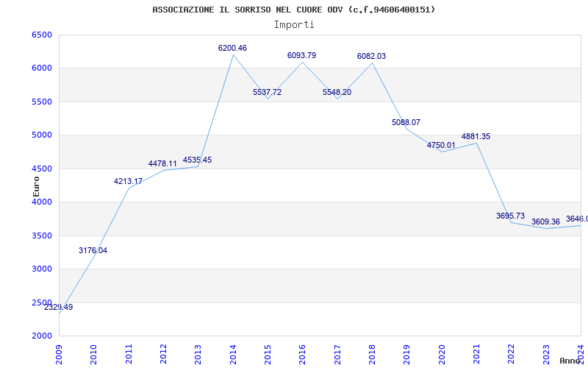Select the 4213.17 data label
This screenshot has height=368, width=588.
(128, 181)
